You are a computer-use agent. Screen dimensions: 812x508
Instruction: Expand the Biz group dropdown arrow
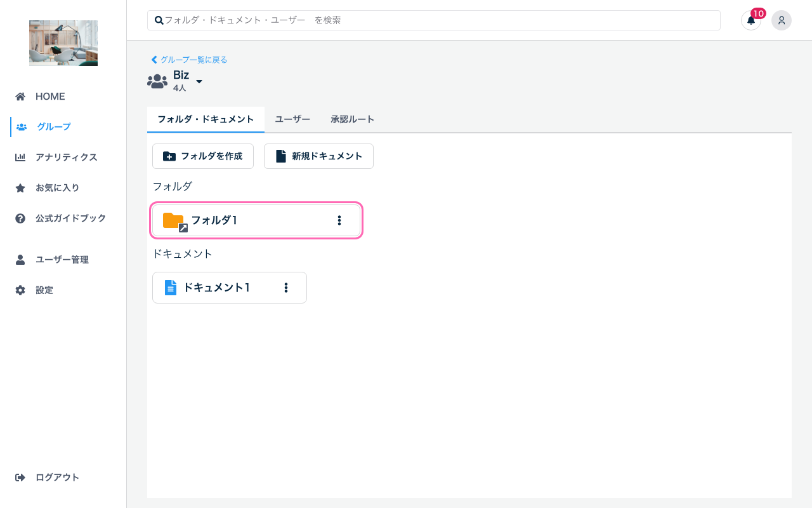tap(199, 81)
